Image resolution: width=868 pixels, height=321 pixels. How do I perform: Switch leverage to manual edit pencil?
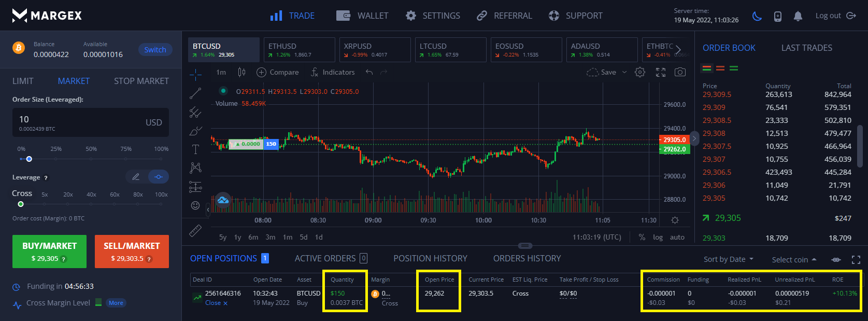136,177
